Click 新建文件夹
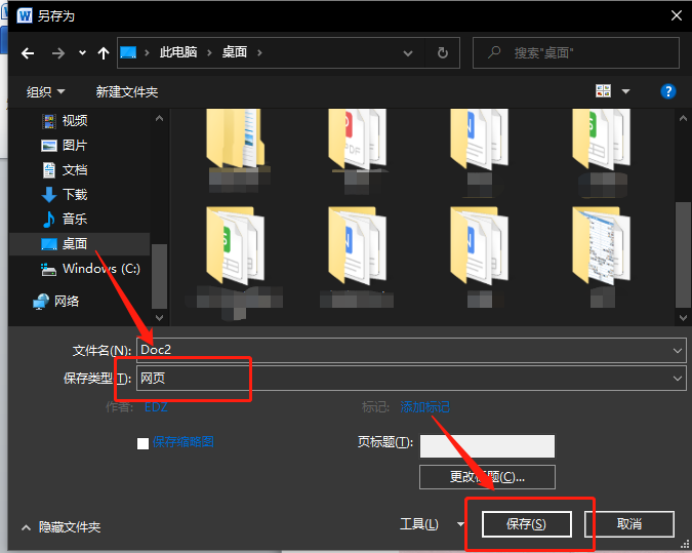Screen dimensions: 692x553 [127, 92]
